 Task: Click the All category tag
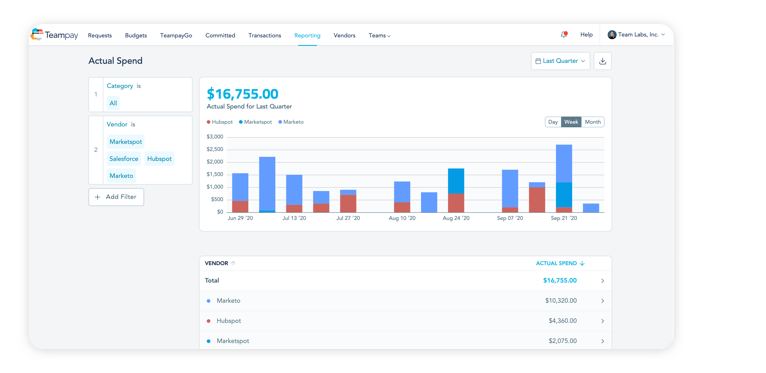113,104
